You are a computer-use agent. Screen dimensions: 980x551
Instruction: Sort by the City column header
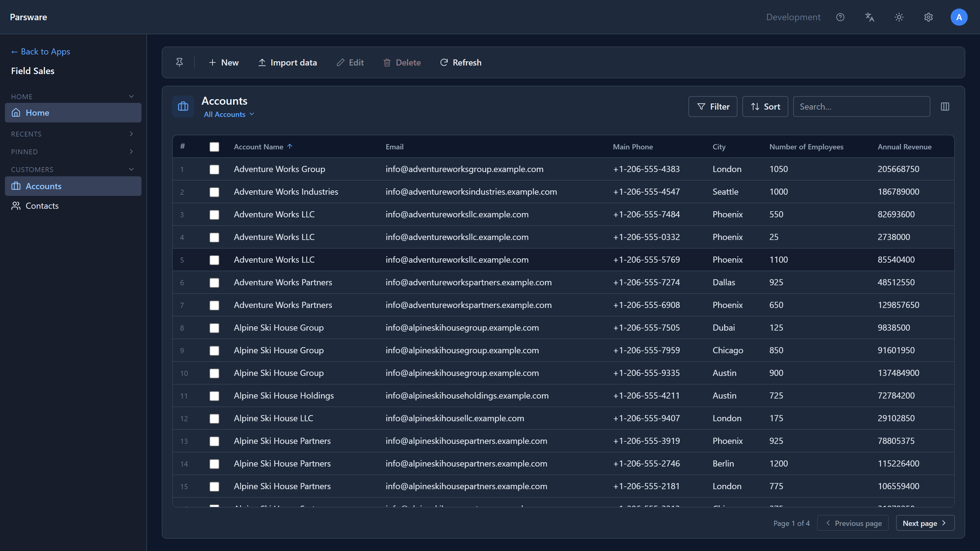[719, 146]
